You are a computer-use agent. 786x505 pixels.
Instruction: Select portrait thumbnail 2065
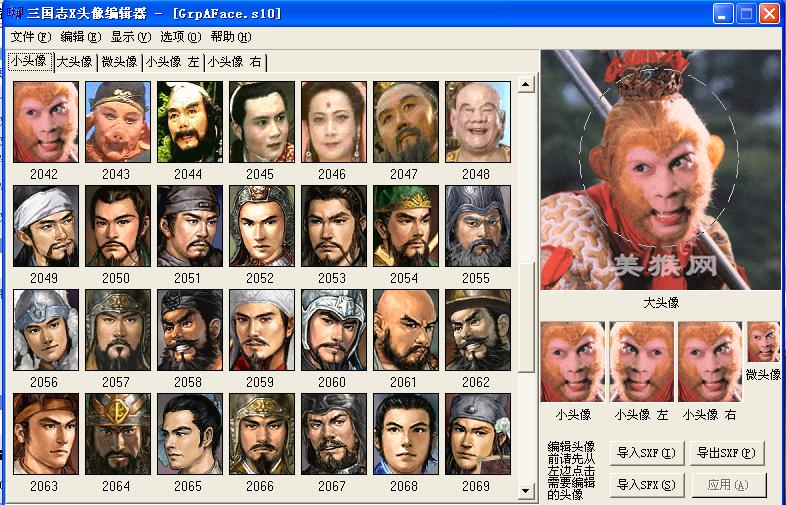pos(190,434)
